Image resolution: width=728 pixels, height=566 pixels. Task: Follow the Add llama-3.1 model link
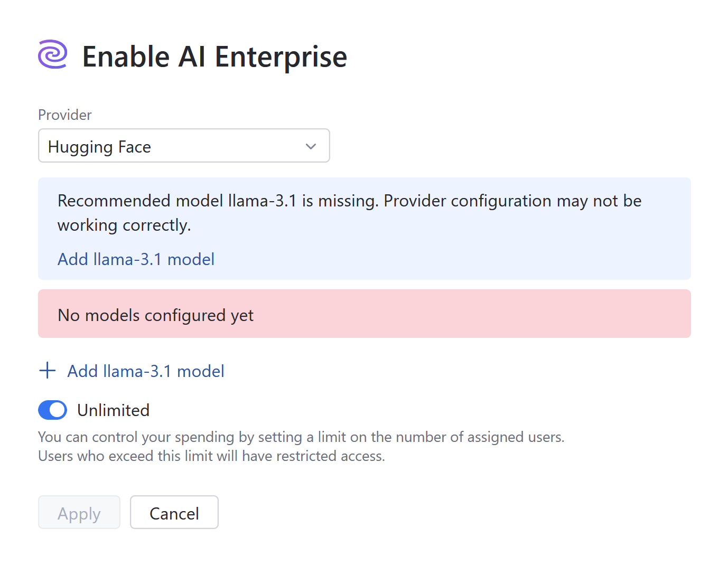click(x=136, y=259)
